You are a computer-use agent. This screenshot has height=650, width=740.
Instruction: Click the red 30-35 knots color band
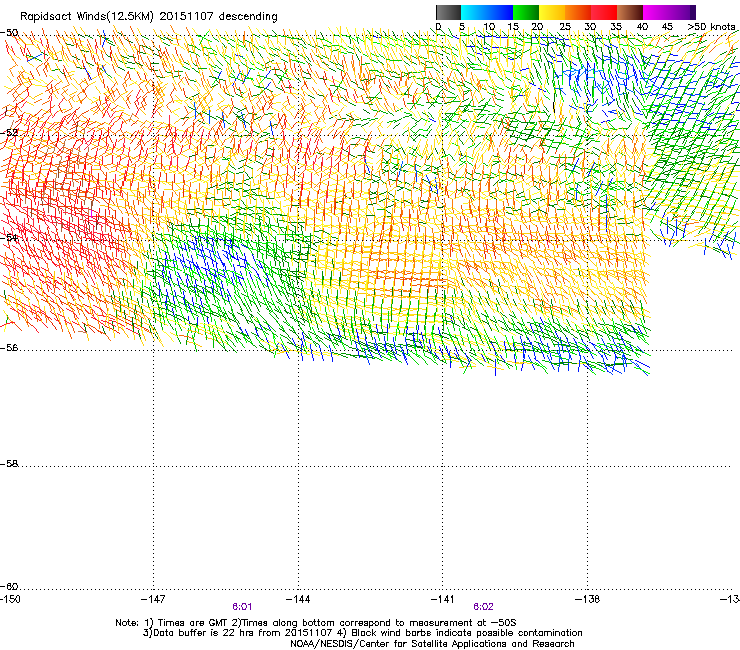(604, 12)
